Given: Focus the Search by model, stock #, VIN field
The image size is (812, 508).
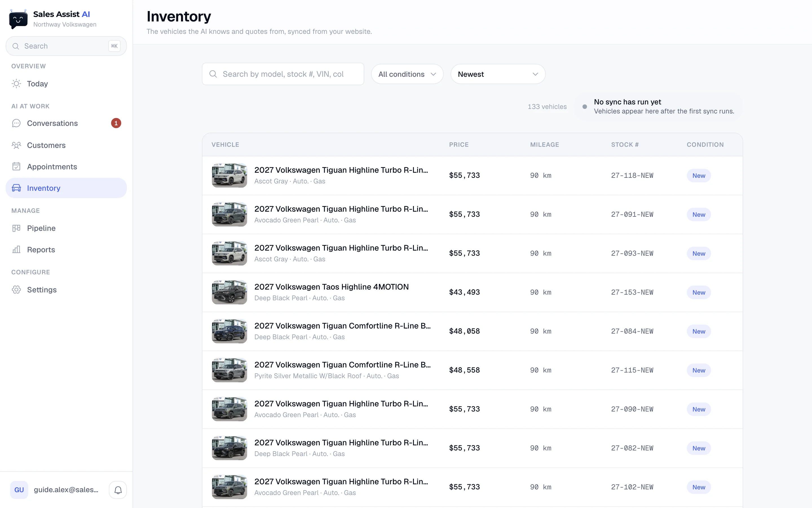Looking at the screenshot, I should [283, 74].
